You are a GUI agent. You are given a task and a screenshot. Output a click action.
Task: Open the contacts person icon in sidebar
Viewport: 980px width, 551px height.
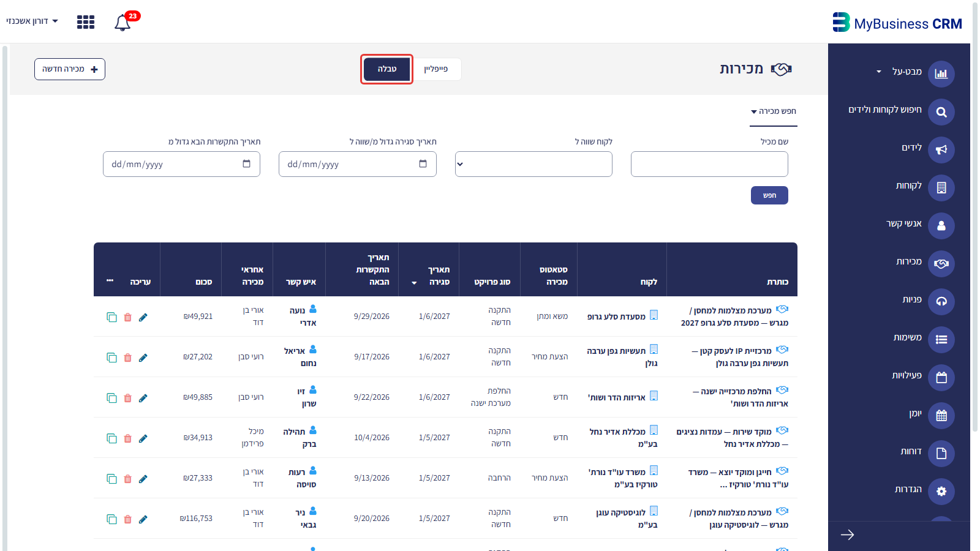[941, 225]
